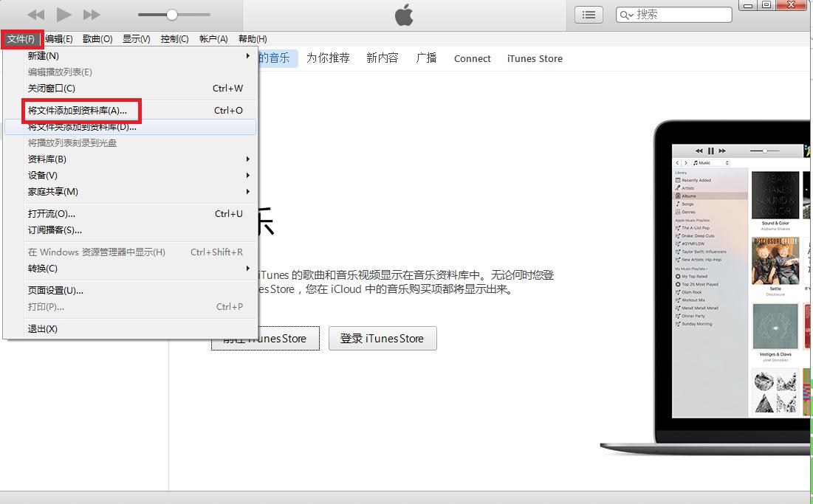Open the list view icon button
Image resolution: width=813 pixels, height=504 pixels.
[589, 15]
